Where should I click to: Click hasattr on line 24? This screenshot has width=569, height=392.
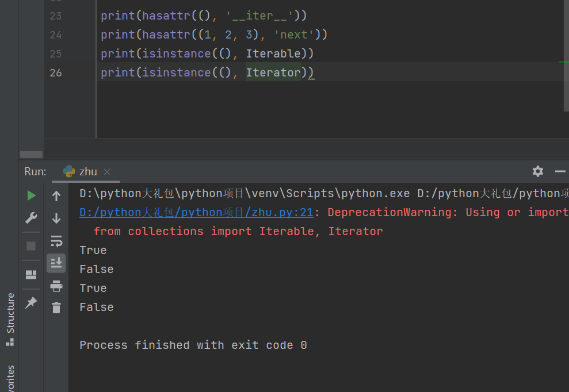pos(166,35)
